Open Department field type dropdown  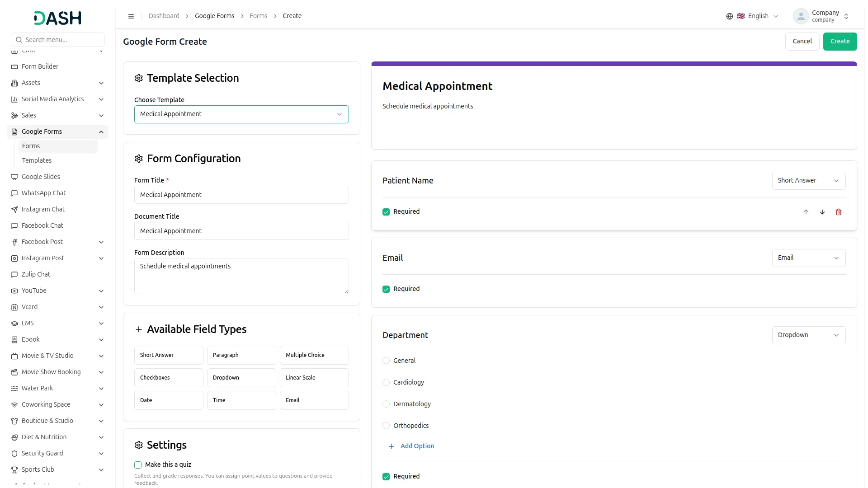809,335
